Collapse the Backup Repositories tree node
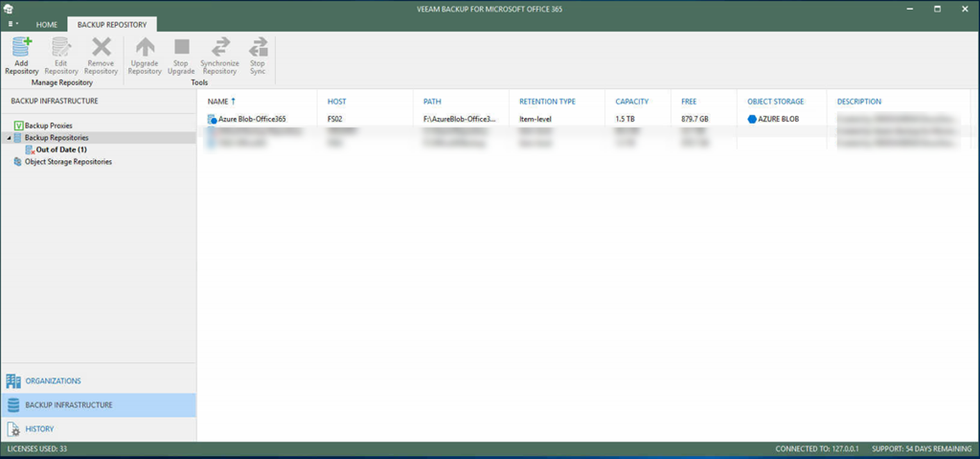Image resolution: width=980 pixels, height=459 pixels. point(8,138)
